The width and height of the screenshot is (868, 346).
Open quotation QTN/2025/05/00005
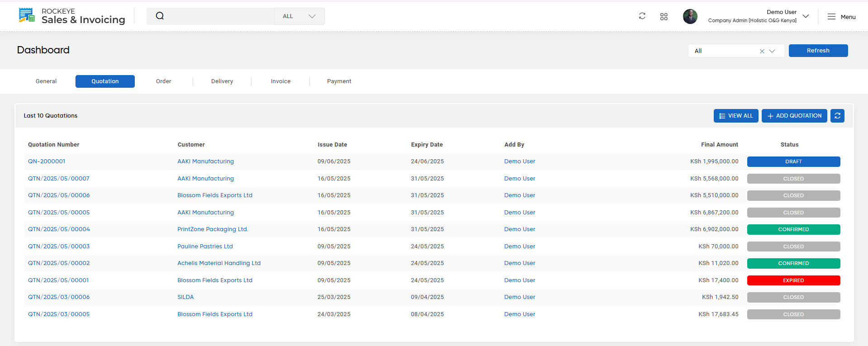click(x=59, y=213)
